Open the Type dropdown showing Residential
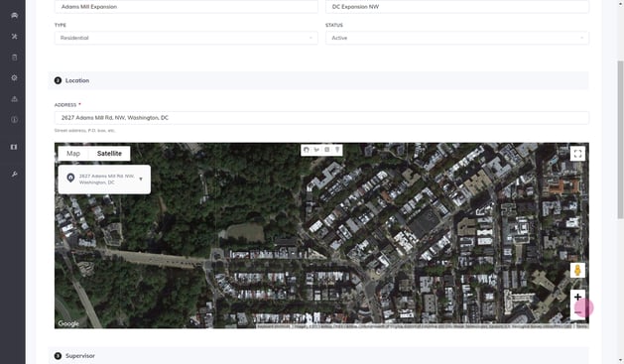 187,38
